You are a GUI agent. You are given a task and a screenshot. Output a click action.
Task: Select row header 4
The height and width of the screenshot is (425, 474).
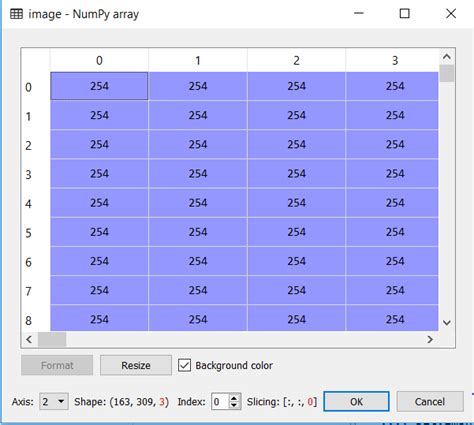point(29,204)
